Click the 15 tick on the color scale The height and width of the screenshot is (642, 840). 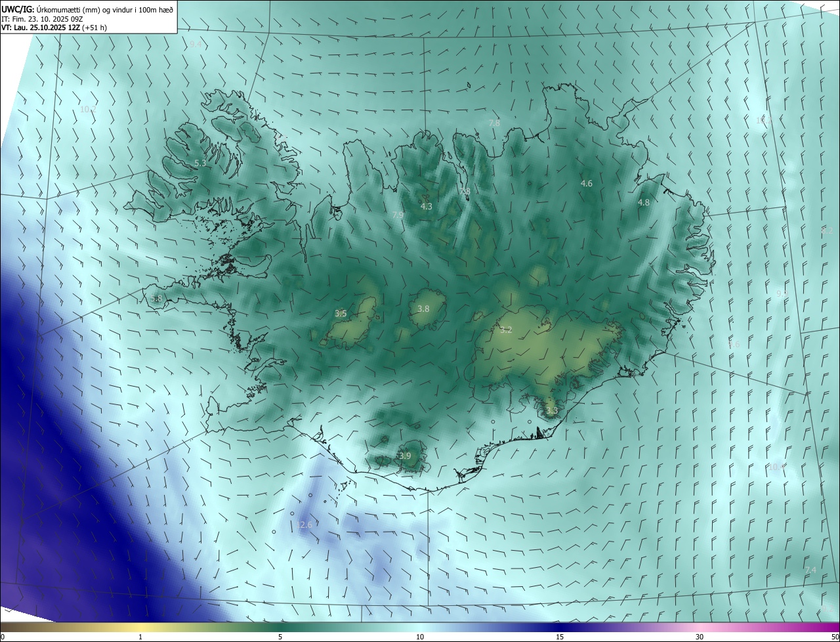point(560,637)
